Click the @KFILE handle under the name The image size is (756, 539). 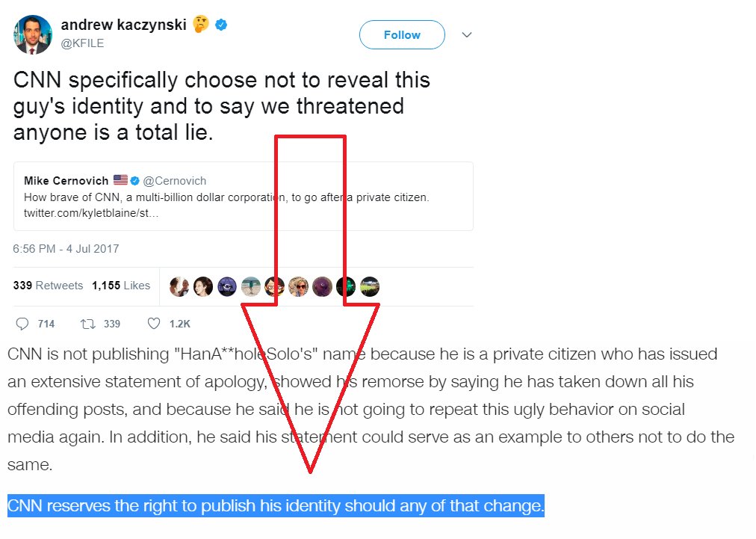coord(82,43)
